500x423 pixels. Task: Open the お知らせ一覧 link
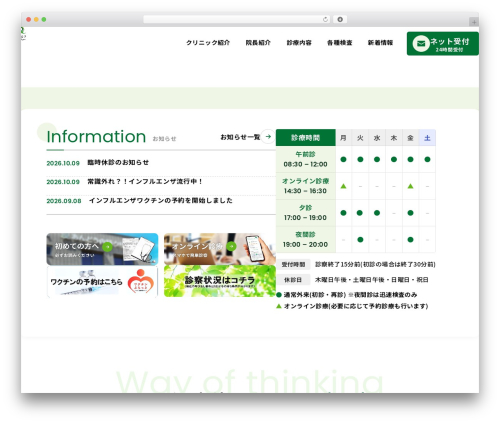(240, 137)
